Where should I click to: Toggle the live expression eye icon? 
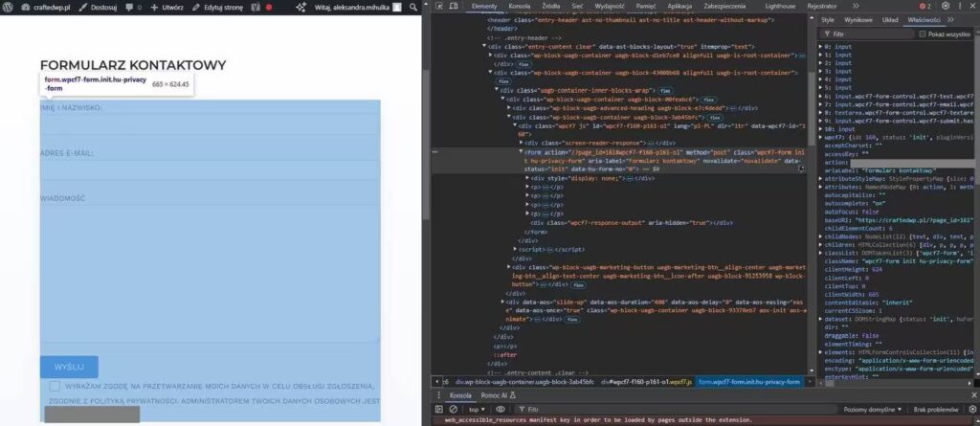500,409
